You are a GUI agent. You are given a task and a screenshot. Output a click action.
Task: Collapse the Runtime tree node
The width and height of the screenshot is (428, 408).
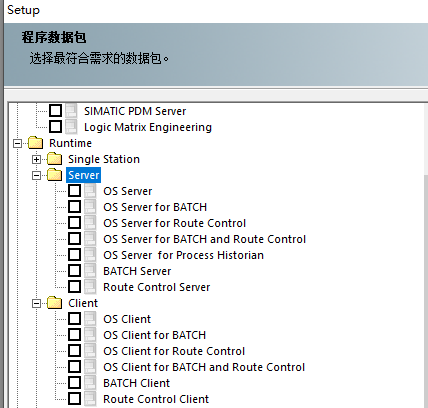tap(17, 143)
